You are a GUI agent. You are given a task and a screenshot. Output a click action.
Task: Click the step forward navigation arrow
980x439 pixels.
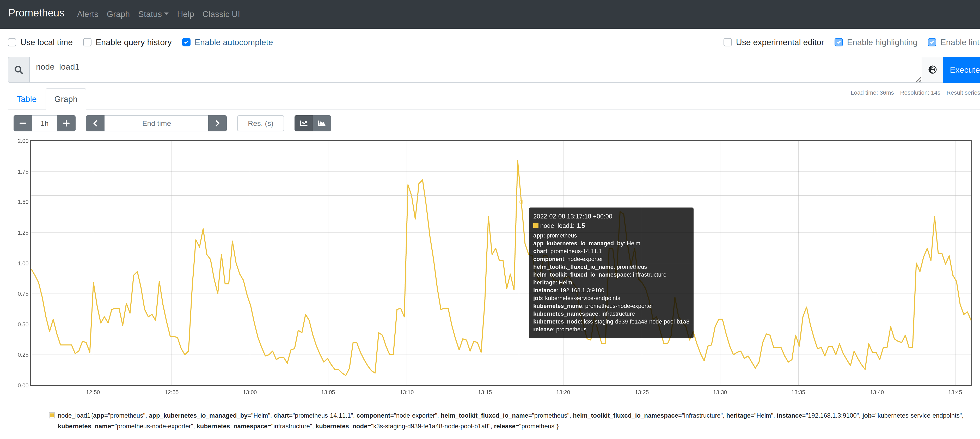click(x=217, y=123)
